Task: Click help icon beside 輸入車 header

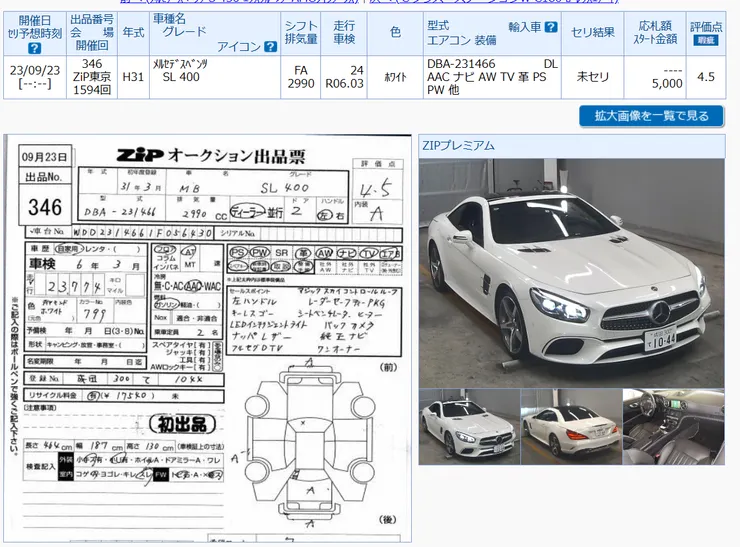Action: [551, 27]
